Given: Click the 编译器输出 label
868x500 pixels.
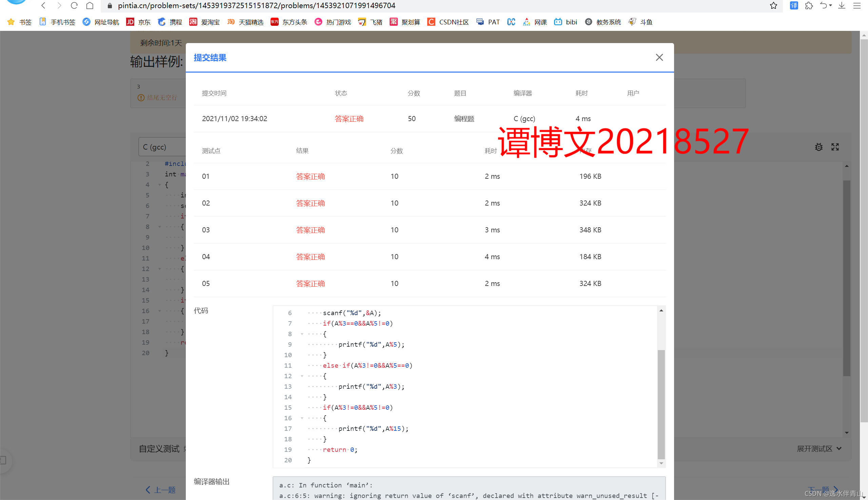Looking at the screenshot, I should [x=212, y=481].
